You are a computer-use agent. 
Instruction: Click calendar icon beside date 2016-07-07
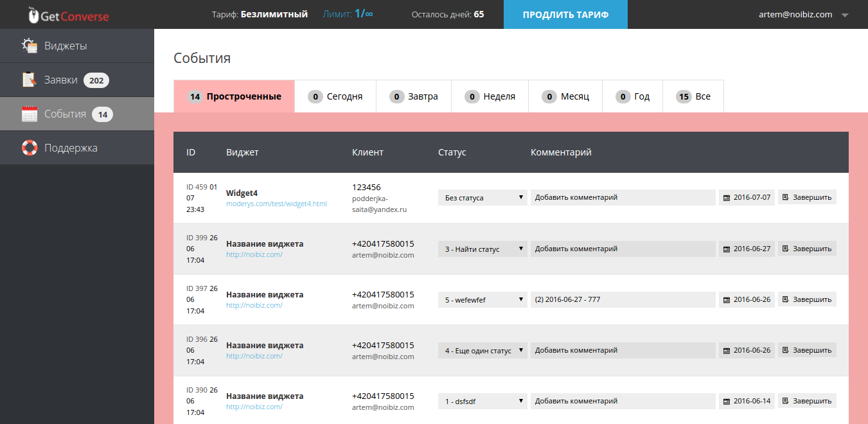[727, 198]
